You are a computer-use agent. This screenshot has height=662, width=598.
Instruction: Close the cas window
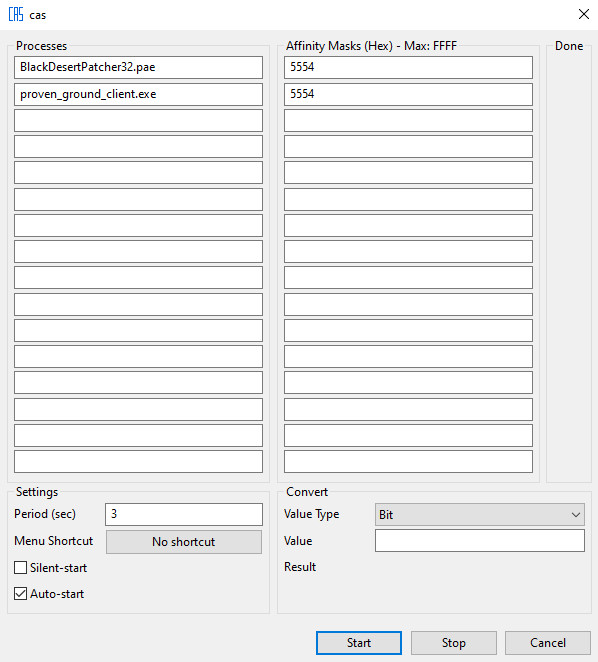tap(584, 14)
